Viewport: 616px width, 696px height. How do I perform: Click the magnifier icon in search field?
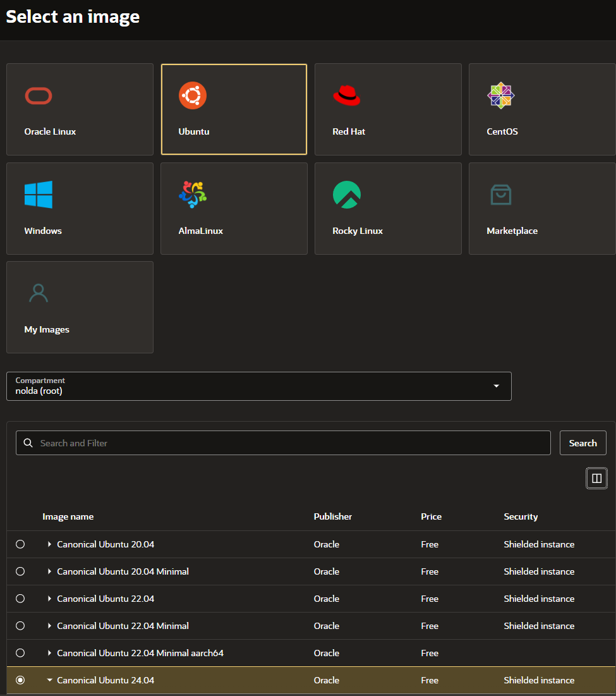tap(28, 443)
